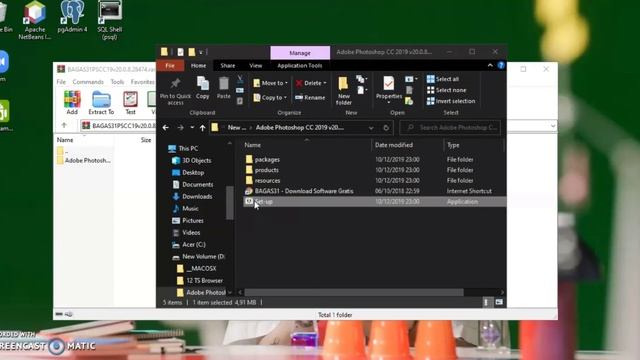
Task: Open Properties in the ribbon
Action: (389, 89)
